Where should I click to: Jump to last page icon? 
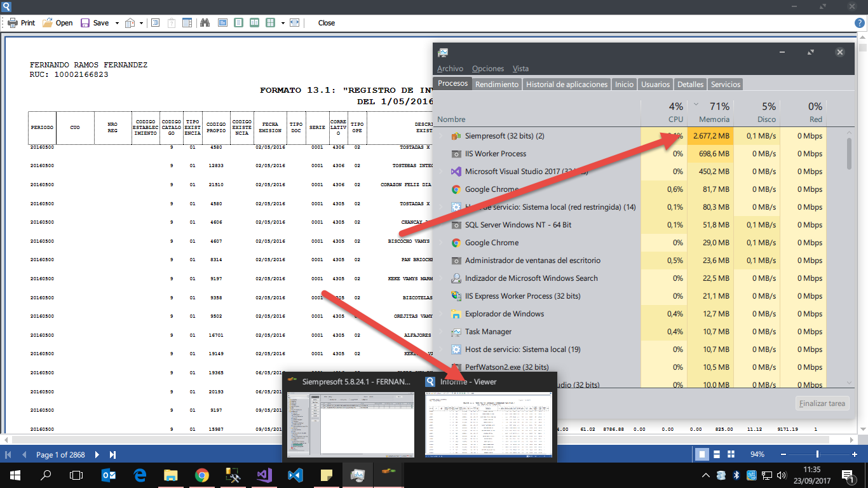112,454
